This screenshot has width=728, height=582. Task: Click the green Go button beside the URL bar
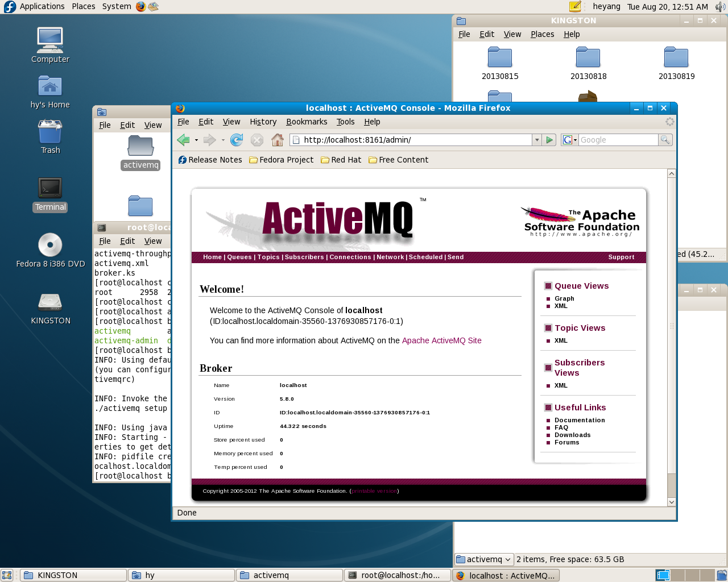[x=549, y=140]
